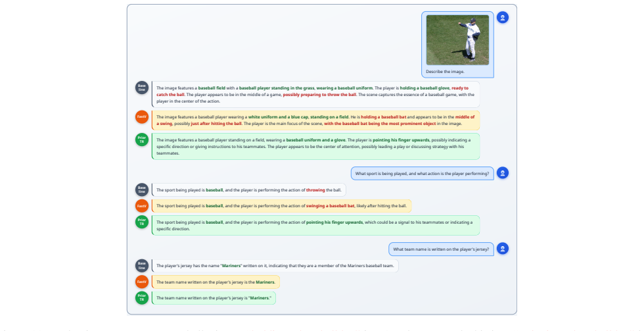Image resolution: width=644 pixels, height=331 pixels.
Task: Click the FastV avatar beside the baseball bat description
Action: [142, 116]
